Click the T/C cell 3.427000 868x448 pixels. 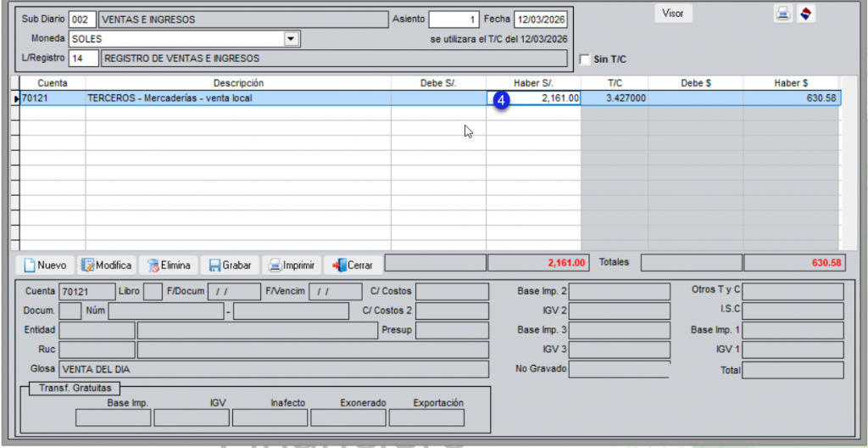[615, 98]
